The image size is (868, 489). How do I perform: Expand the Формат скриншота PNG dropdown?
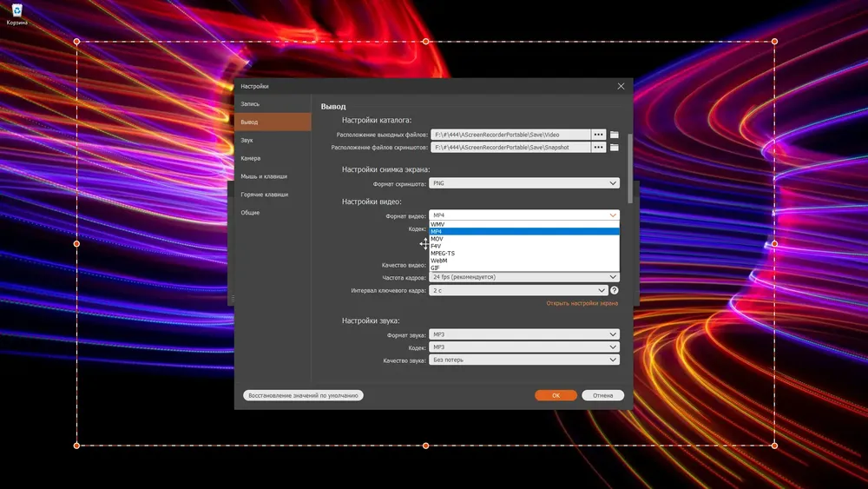[x=524, y=183]
